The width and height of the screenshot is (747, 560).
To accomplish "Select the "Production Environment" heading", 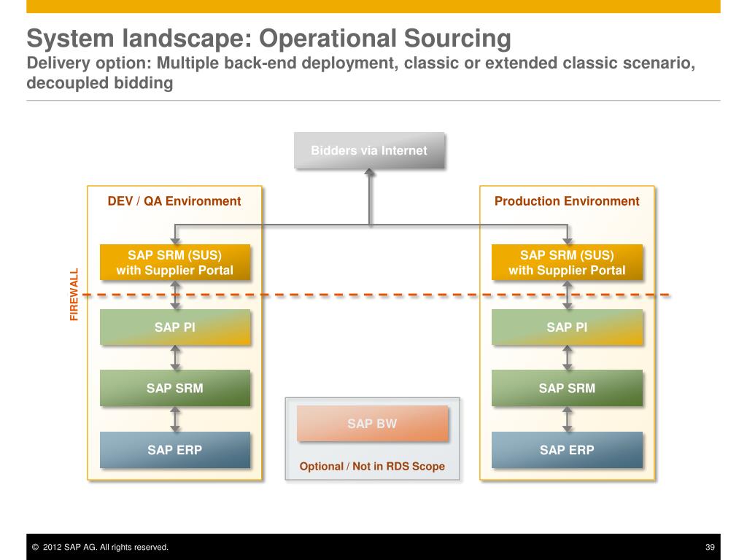I will (567, 201).
